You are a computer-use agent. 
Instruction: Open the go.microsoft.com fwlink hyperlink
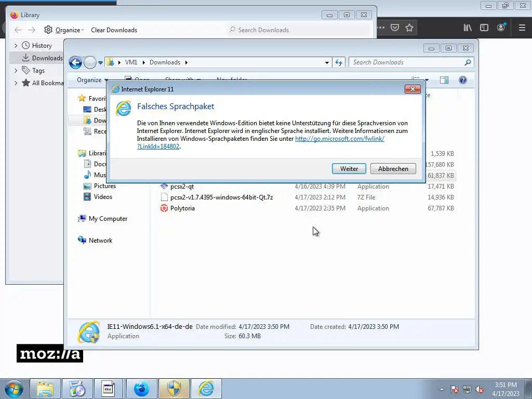(x=340, y=138)
